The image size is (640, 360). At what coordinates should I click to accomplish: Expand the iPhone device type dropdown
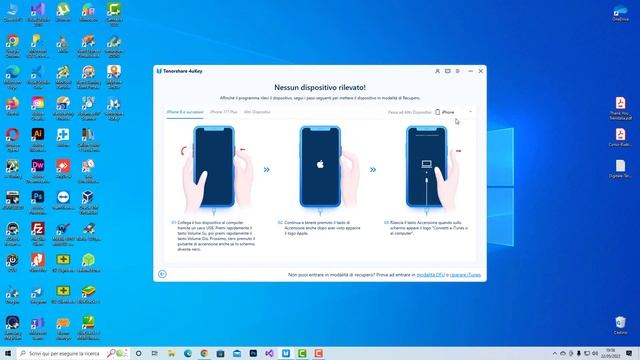pos(453,112)
